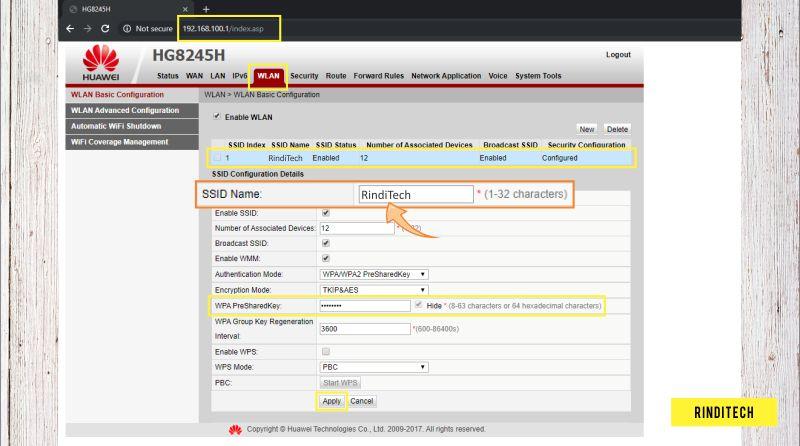Image resolution: width=800 pixels, height=446 pixels.
Task: Open the Encryption Mode dropdown
Action: [x=374, y=290]
